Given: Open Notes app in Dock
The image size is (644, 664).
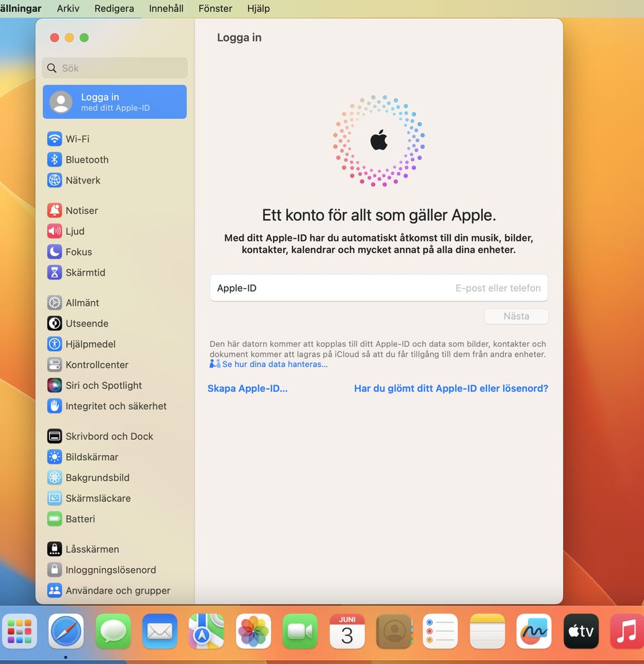Looking at the screenshot, I should 488,631.
